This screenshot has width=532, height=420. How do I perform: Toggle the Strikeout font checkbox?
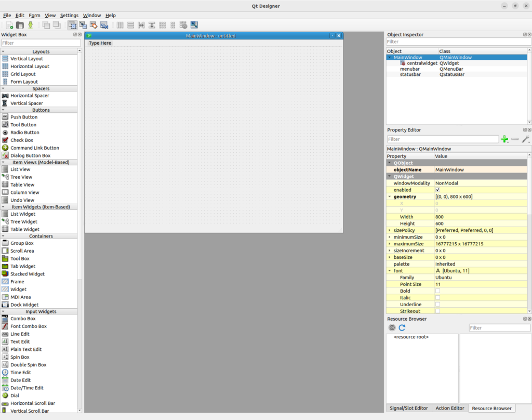coord(437,311)
